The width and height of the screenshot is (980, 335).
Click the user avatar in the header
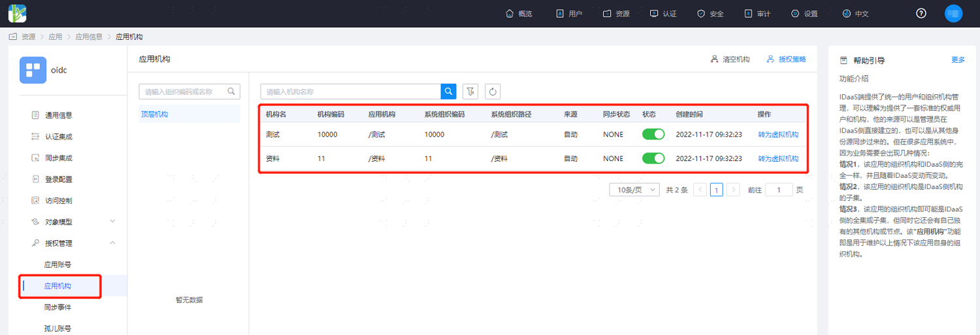tap(954, 13)
